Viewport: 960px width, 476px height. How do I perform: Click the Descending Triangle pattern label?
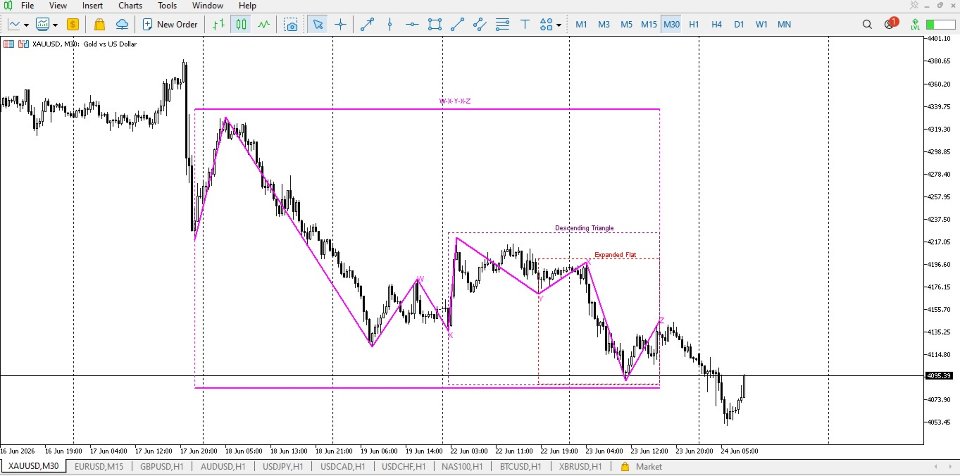tap(584, 228)
